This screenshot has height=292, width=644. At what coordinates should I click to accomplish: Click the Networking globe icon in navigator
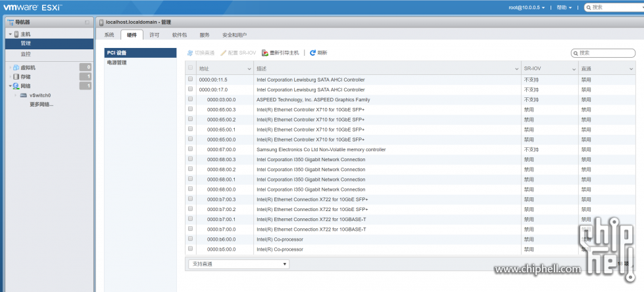tap(16, 86)
